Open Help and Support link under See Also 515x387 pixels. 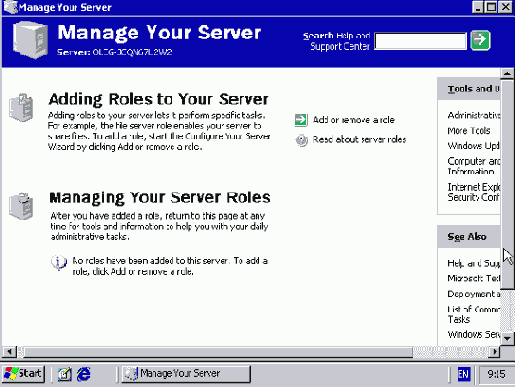tap(474, 263)
